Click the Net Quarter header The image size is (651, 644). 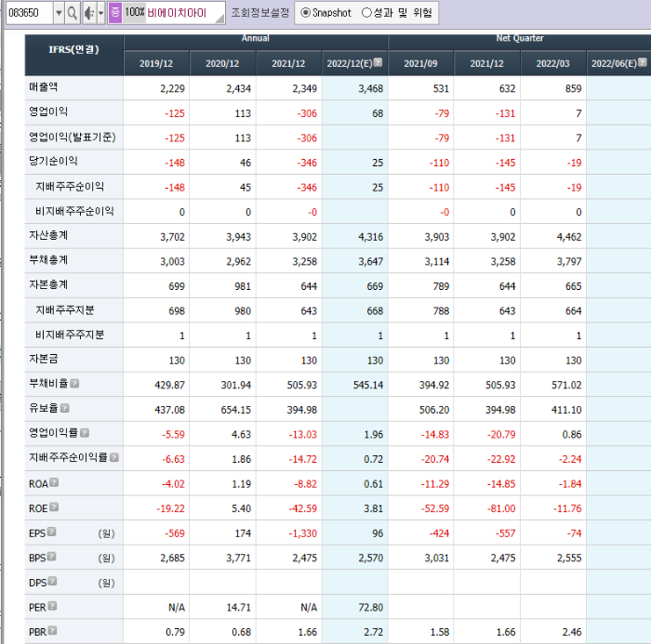pyautogui.click(x=520, y=38)
